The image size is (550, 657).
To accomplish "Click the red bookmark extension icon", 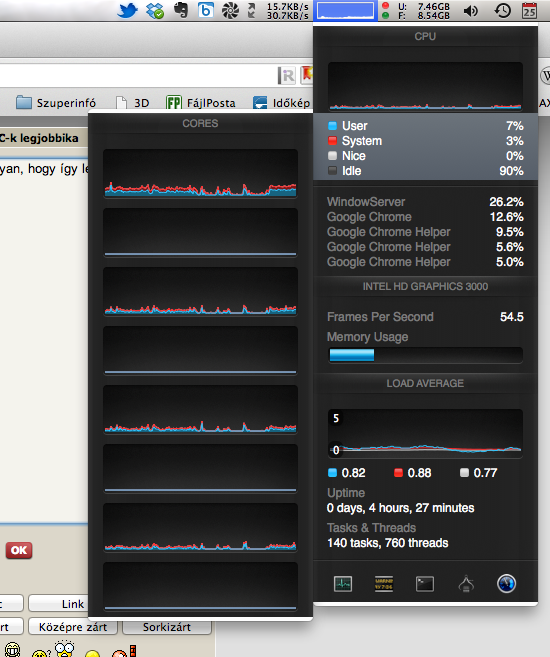I will tap(306, 75).
